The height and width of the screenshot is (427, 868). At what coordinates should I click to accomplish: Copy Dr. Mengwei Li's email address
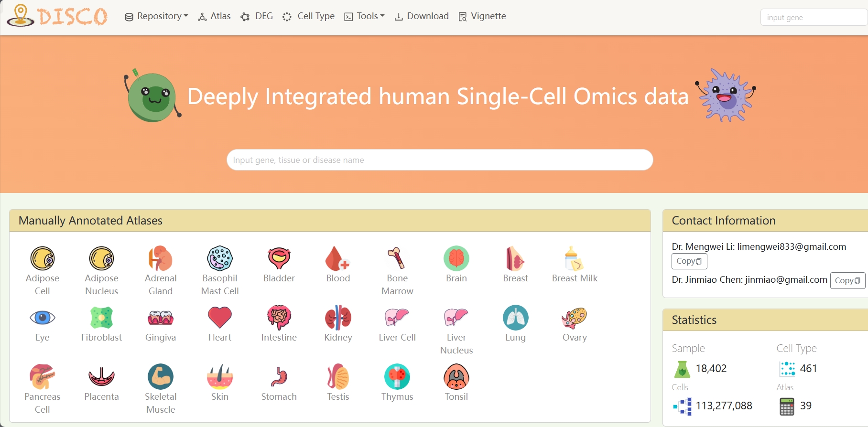[x=689, y=261]
